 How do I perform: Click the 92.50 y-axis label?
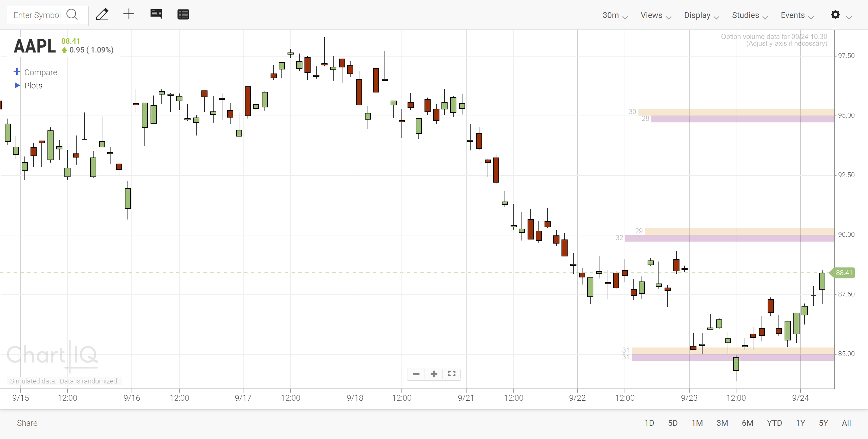(x=846, y=175)
